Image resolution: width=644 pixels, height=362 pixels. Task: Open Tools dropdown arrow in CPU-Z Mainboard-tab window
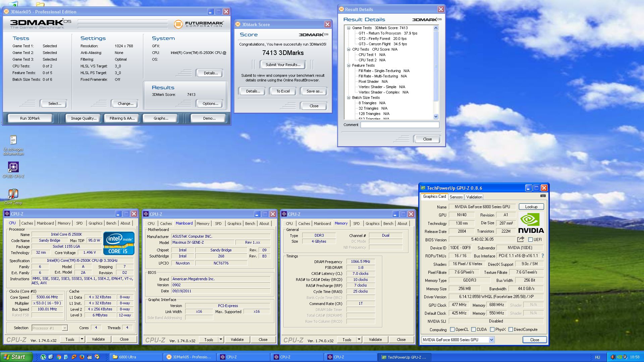click(x=221, y=340)
